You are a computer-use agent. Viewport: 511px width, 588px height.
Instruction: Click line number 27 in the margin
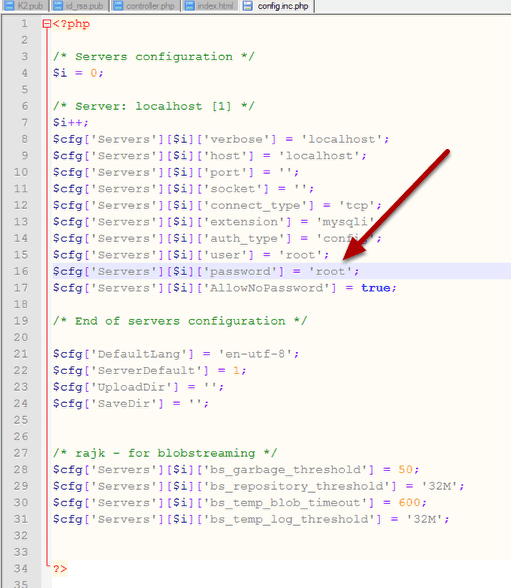pos(21,453)
